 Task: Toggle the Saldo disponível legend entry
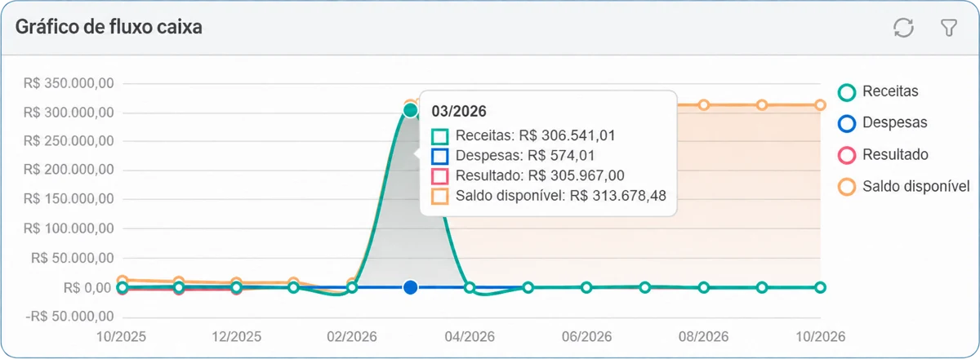click(x=904, y=187)
